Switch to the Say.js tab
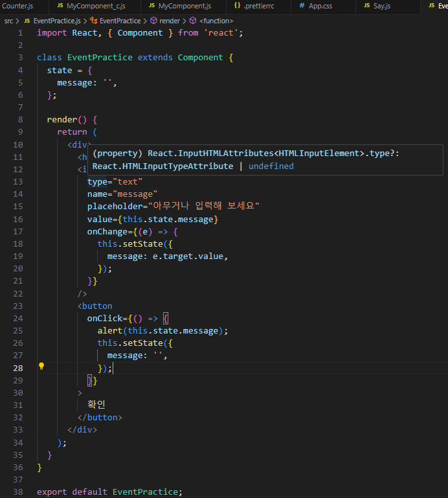This screenshot has height=498, width=448. (x=381, y=6)
